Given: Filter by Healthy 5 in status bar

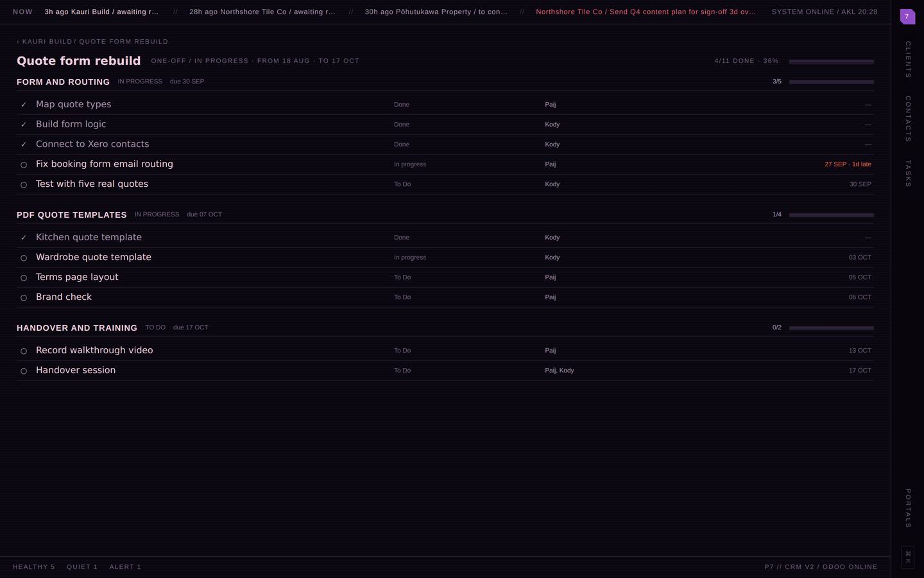Looking at the screenshot, I should [34, 567].
